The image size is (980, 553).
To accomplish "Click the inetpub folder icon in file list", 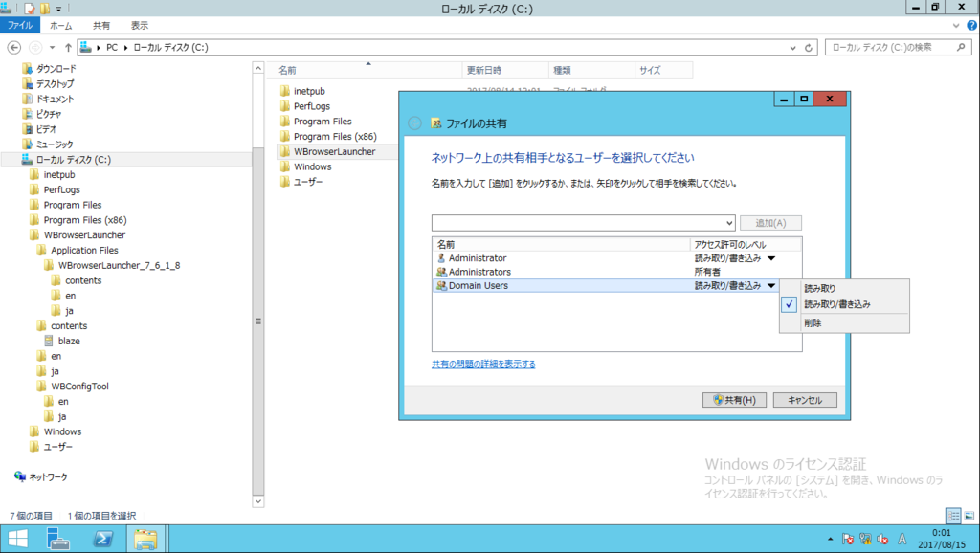I will [285, 91].
